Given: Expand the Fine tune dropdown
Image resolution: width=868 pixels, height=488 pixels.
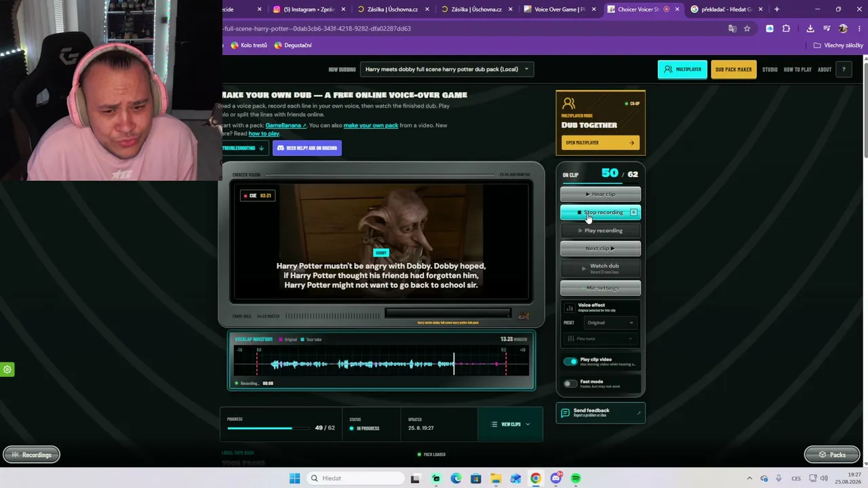Looking at the screenshot, I should click(x=600, y=338).
